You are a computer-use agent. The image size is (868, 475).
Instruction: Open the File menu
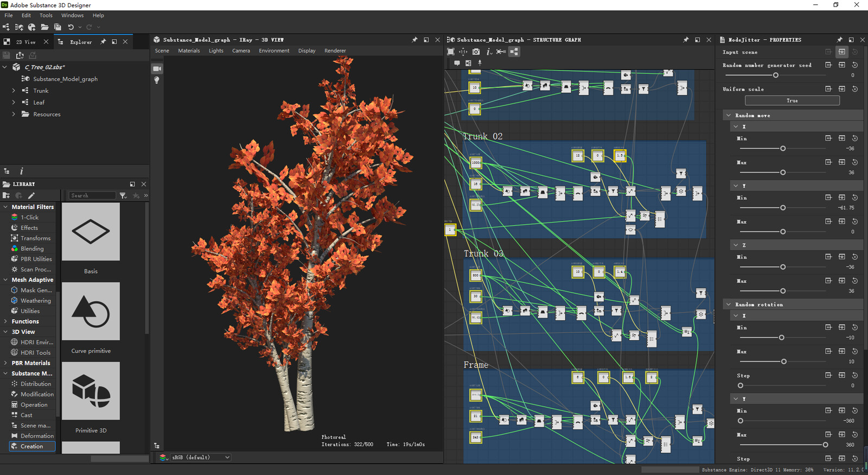[9, 15]
